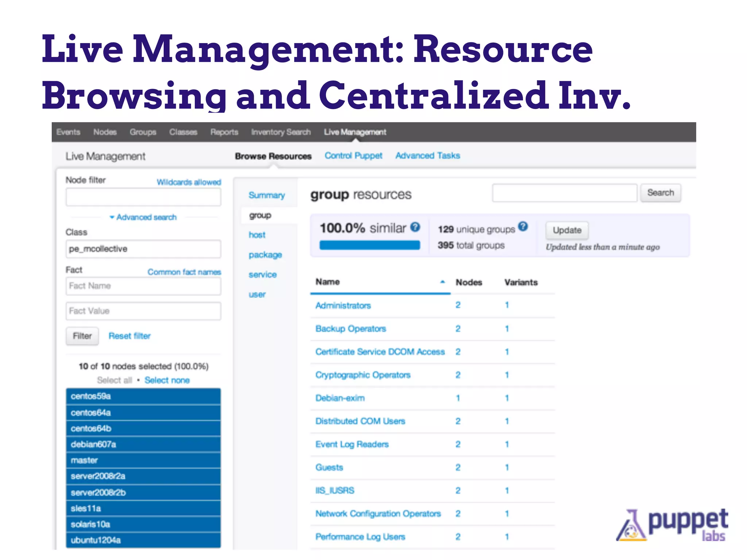Open the Reports navigation tab
The width and height of the screenshot is (747, 560).
coord(224,132)
